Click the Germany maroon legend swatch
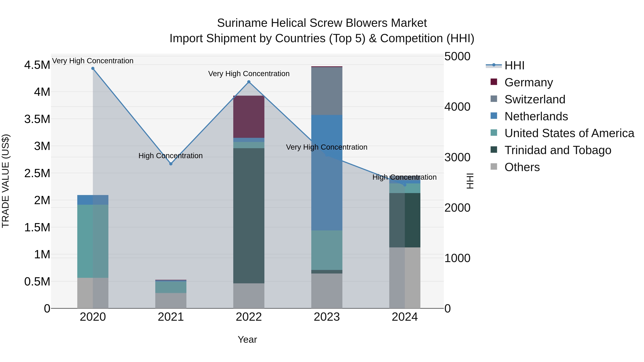 click(x=494, y=82)
